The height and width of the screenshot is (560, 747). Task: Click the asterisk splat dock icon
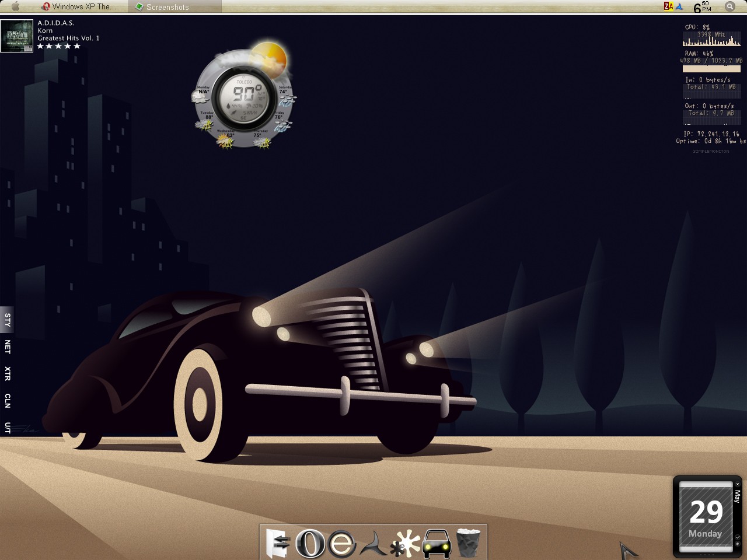[404, 543]
